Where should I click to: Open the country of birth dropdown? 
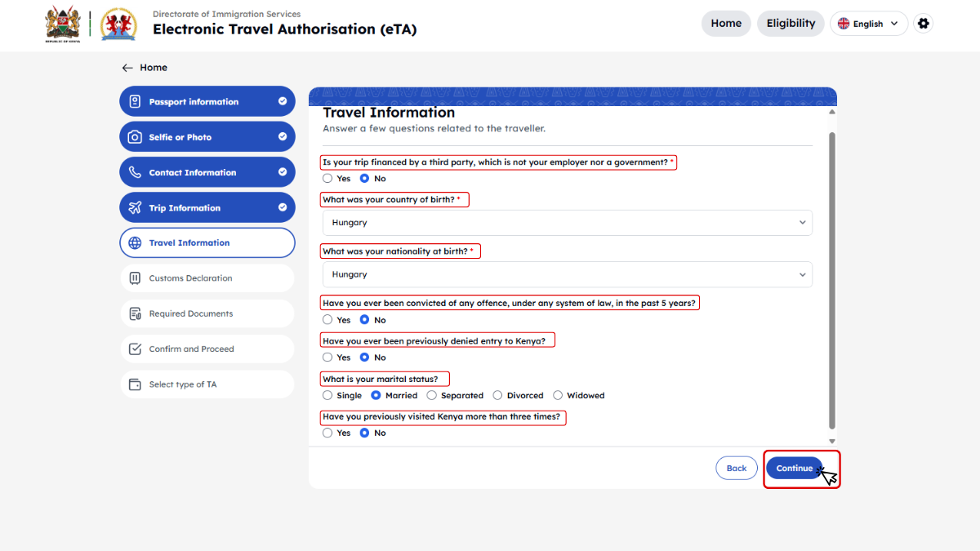(x=567, y=223)
